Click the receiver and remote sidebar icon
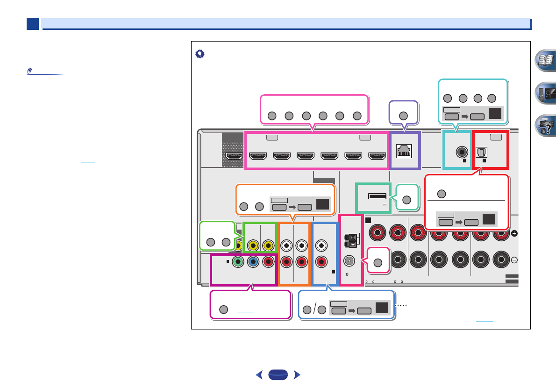556x392 pixels. click(x=544, y=92)
